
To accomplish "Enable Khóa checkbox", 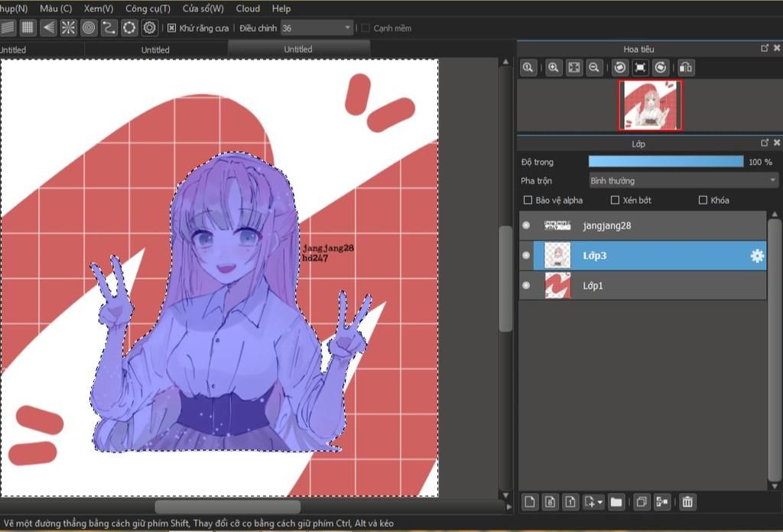I will tap(703, 200).
